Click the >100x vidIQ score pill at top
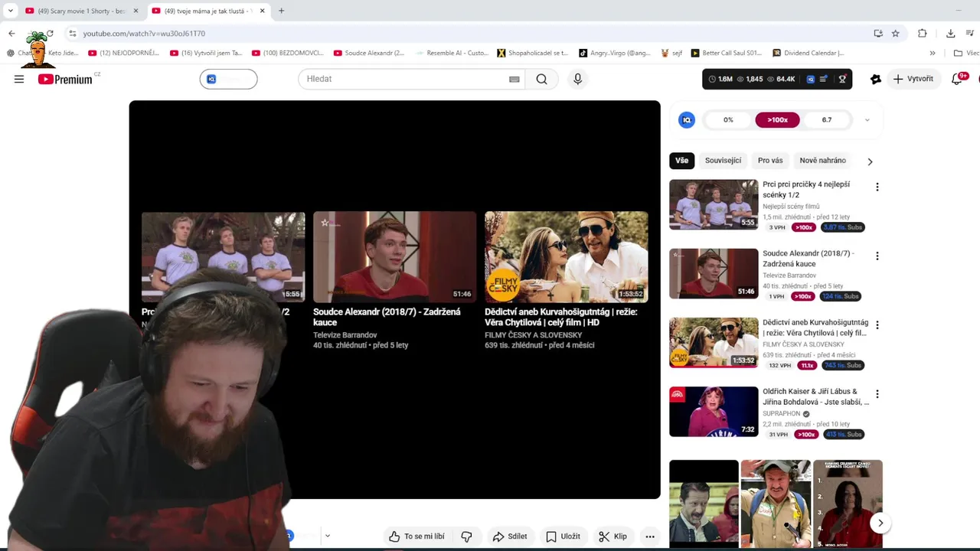980x551 pixels. click(x=777, y=120)
